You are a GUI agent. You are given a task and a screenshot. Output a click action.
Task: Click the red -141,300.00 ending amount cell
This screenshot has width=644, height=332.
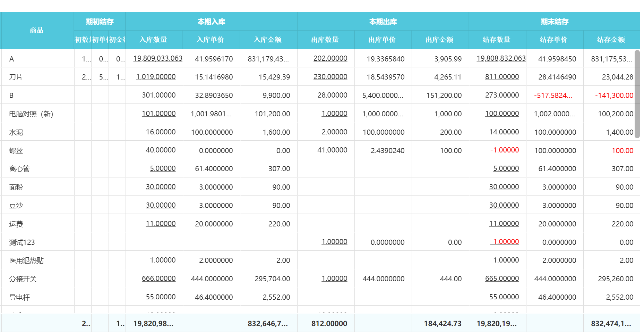614,96
